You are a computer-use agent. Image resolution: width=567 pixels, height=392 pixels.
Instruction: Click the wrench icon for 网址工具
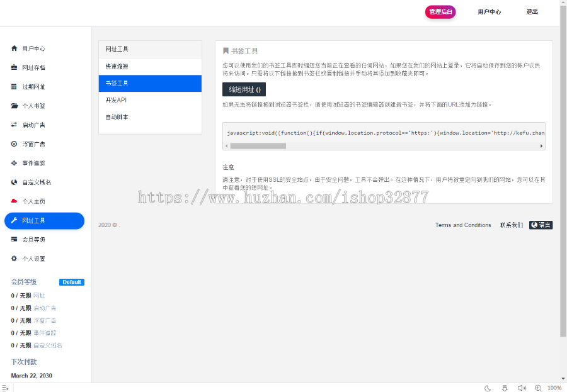point(14,220)
